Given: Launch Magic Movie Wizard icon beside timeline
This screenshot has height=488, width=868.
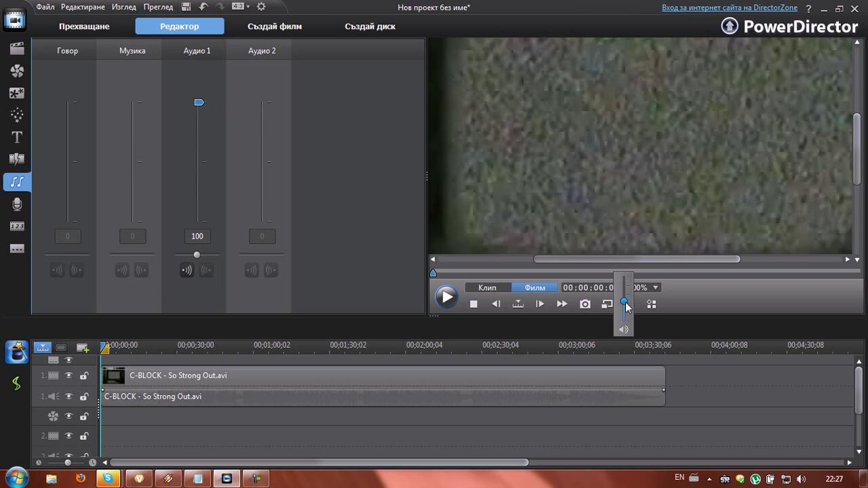Looking at the screenshot, I should coord(17,352).
